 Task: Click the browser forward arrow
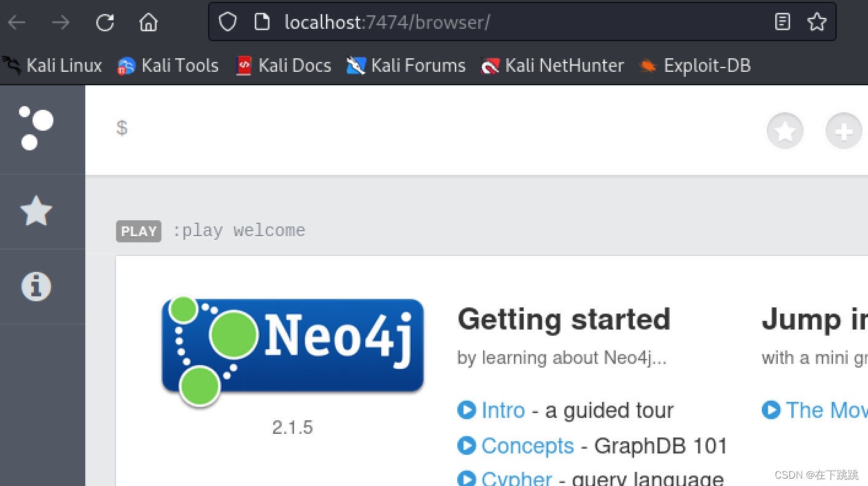tap(61, 23)
